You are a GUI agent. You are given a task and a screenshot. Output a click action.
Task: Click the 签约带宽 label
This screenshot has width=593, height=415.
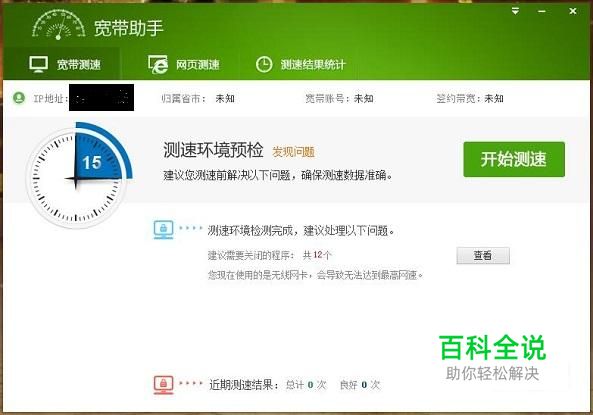point(459,99)
